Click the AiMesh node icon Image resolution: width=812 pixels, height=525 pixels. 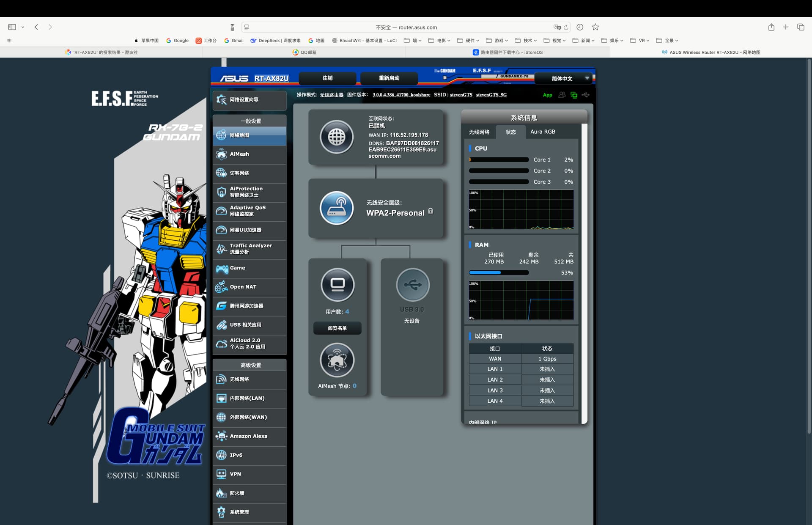coord(337,360)
